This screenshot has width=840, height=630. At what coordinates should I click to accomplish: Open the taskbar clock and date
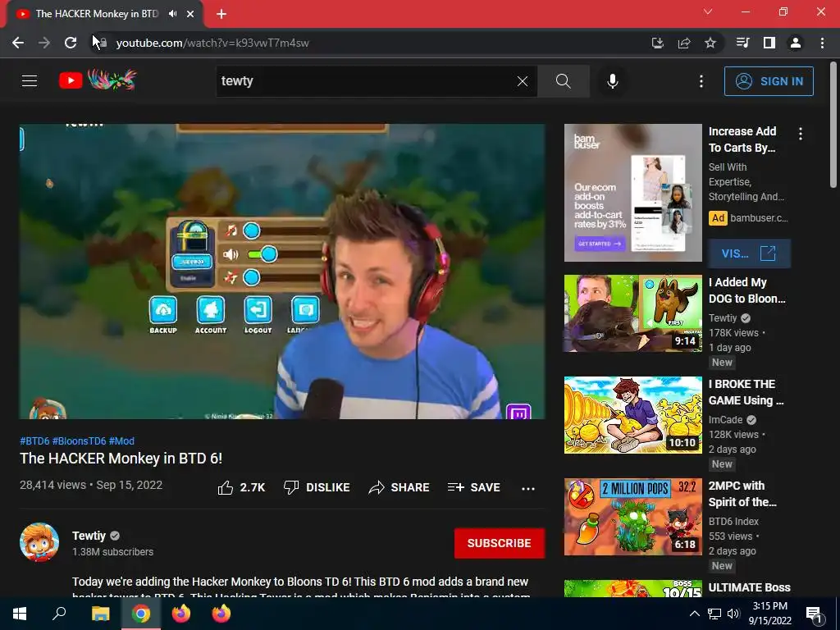tap(769, 614)
